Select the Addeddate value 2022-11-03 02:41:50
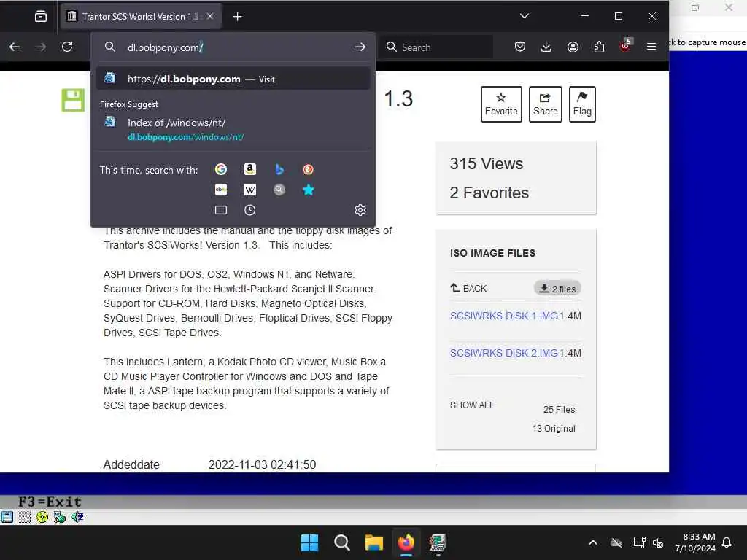This screenshot has height=560, width=747. click(x=262, y=464)
